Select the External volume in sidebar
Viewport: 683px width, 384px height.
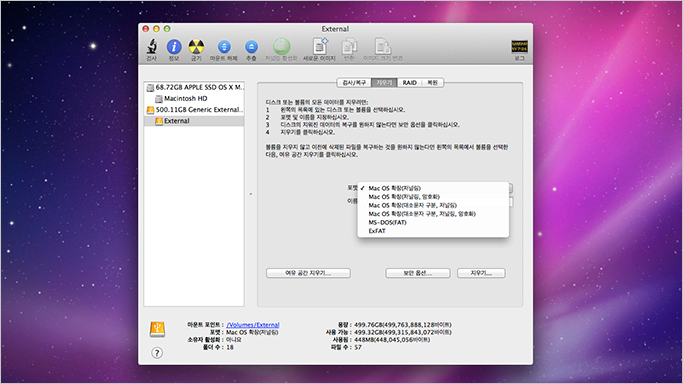194,121
